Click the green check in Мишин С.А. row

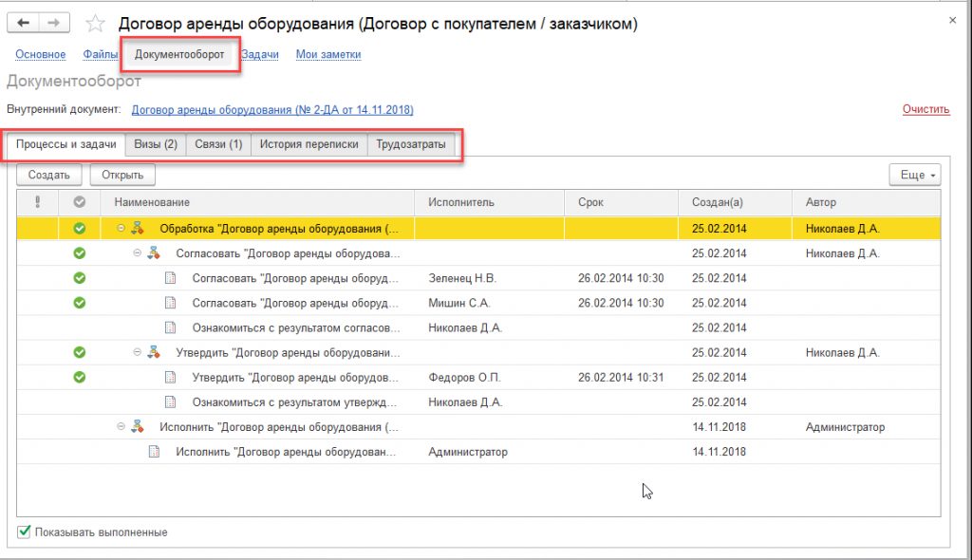pyautogui.click(x=80, y=303)
